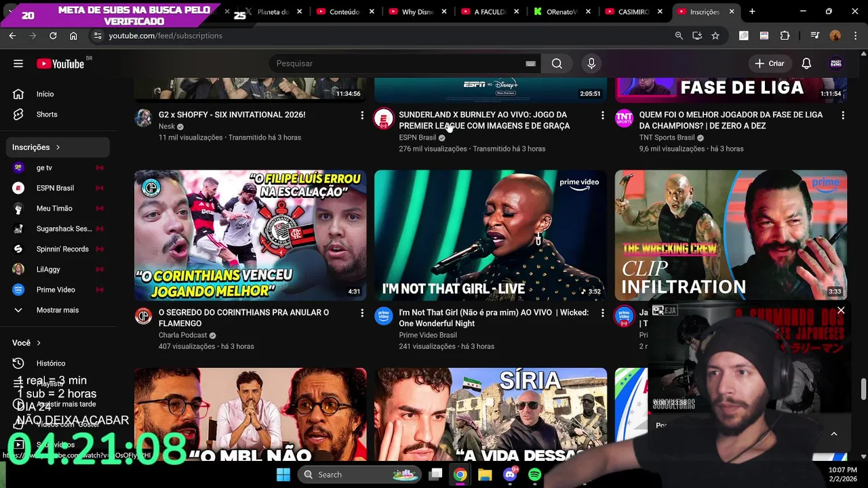Go to the YouTube logo home
Viewport: 868px width, 488px height.
(60, 64)
